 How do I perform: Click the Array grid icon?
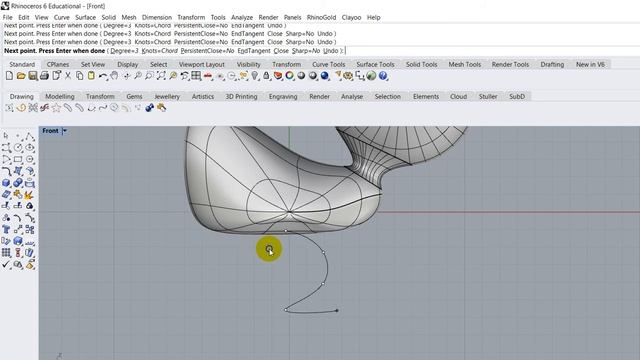6,253
